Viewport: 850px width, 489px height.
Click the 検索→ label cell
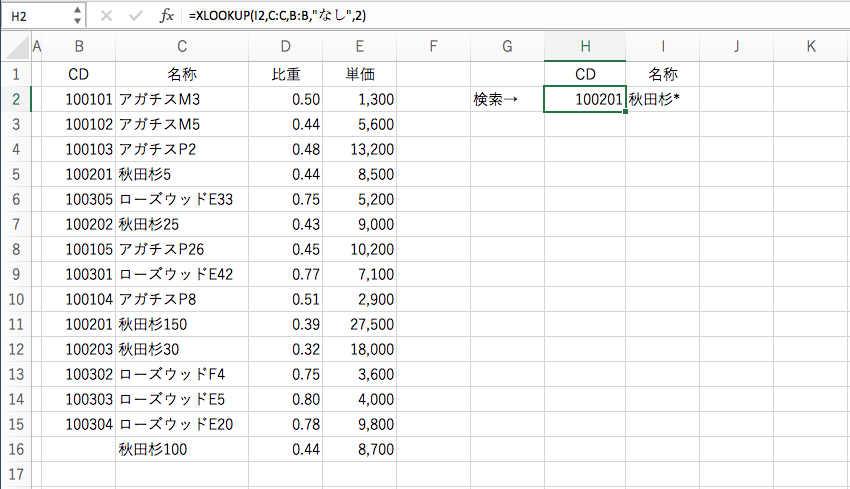click(507, 100)
